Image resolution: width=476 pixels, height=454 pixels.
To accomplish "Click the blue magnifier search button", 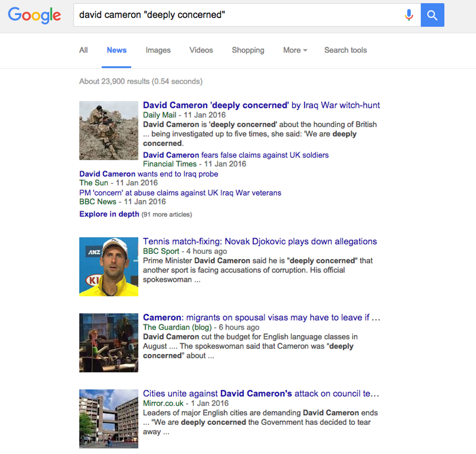I will (432, 15).
